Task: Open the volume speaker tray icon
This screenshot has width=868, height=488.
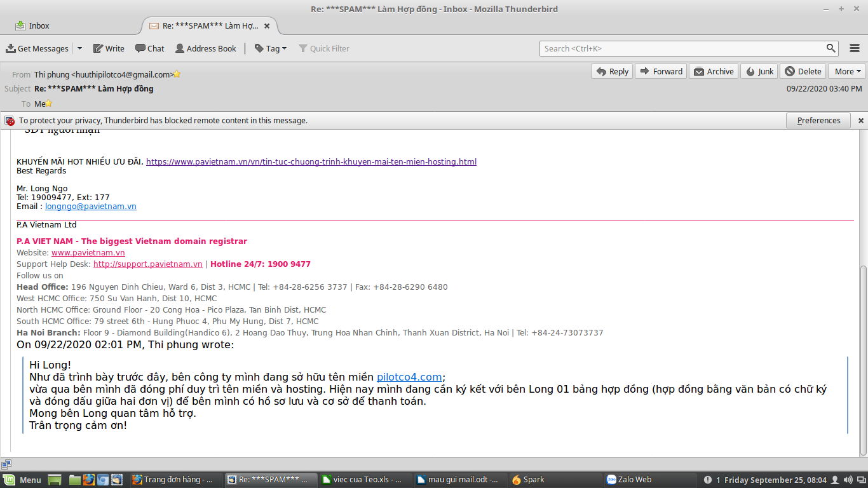Action: click(x=848, y=480)
